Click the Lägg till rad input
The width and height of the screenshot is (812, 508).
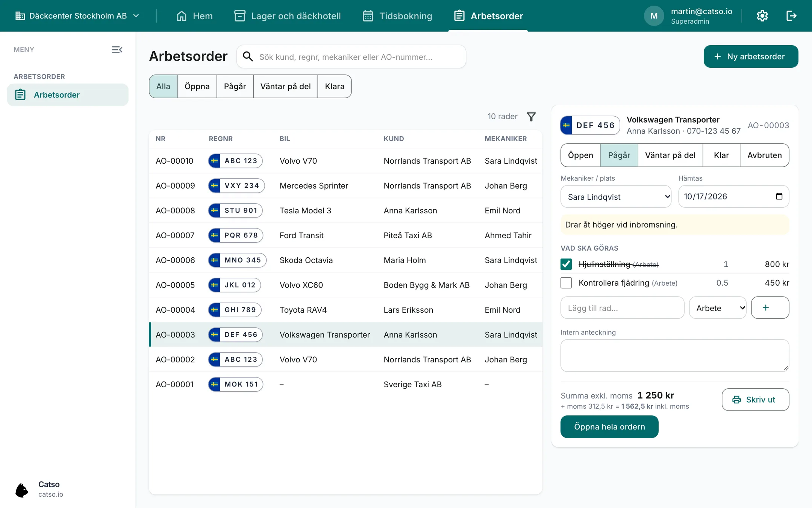tap(622, 308)
